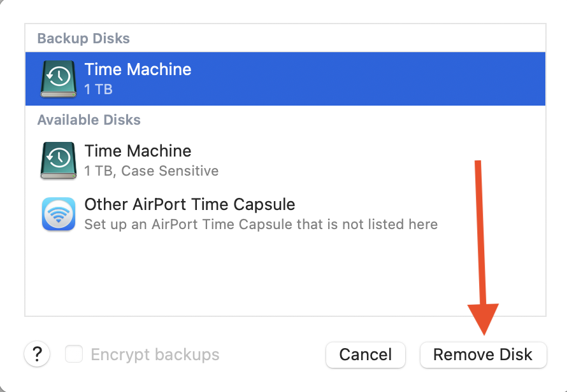This screenshot has width=567, height=392.
Task: Click the blue AirPort Wi-Fi icon
Action: tap(58, 214)
